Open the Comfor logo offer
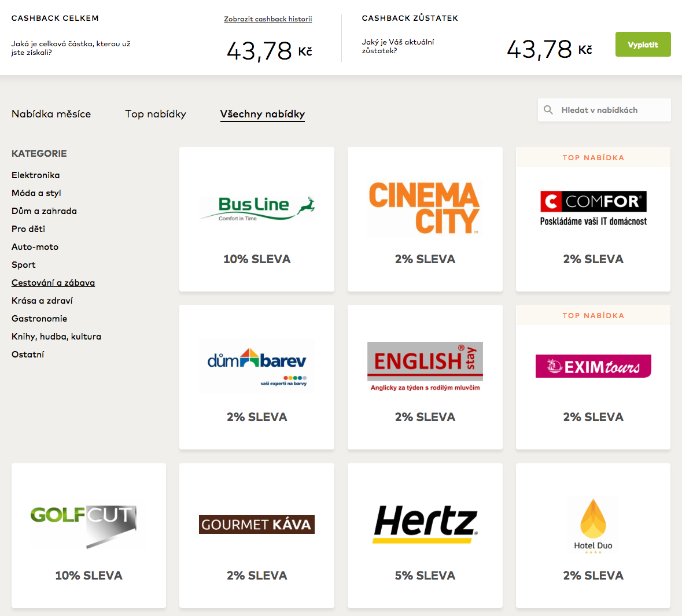The height and width of the screenshot is (616, 682). pyautogui.click(x=593, y=208)
